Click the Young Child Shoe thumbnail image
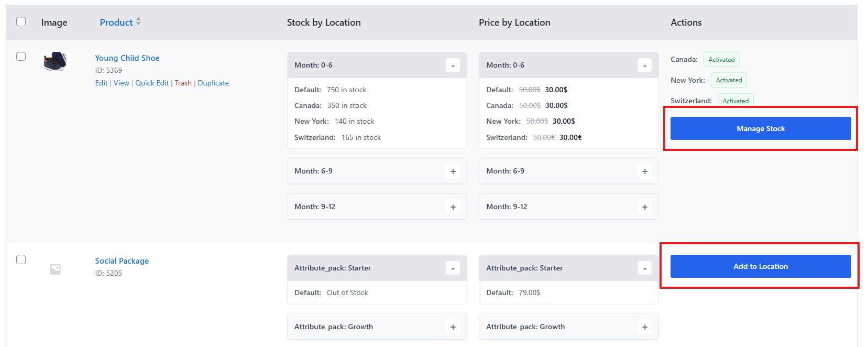The image size is (868, 347). 56,61
